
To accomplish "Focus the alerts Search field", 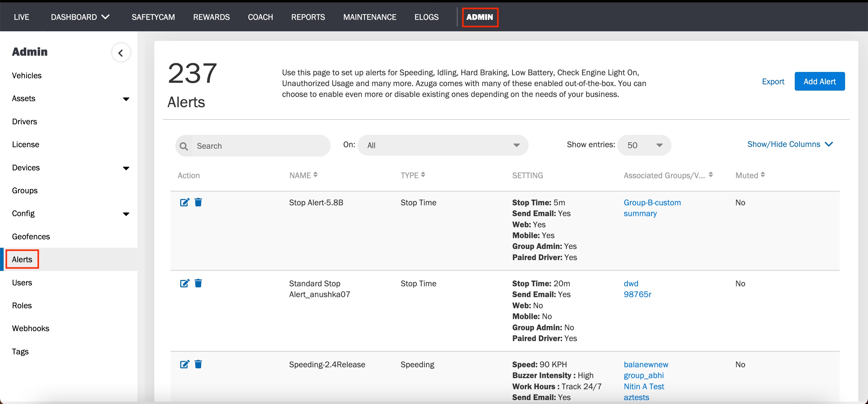I will [x=253, y=146].
